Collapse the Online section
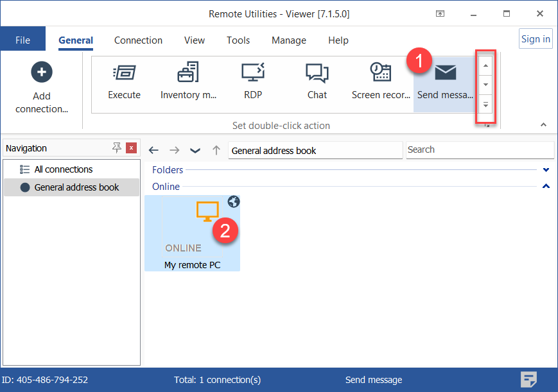Image resolution: width=558 pixels, height=392 pixels. (546, 187)
